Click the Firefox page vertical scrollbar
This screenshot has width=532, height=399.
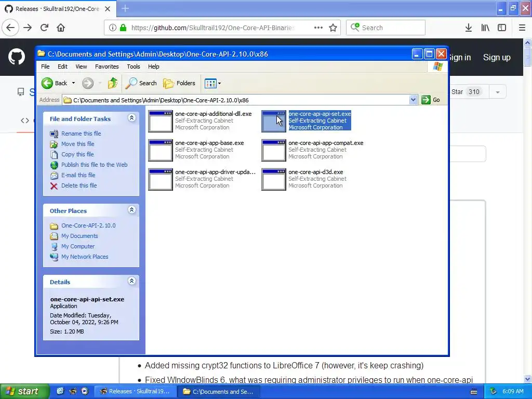tap(528, 210)
